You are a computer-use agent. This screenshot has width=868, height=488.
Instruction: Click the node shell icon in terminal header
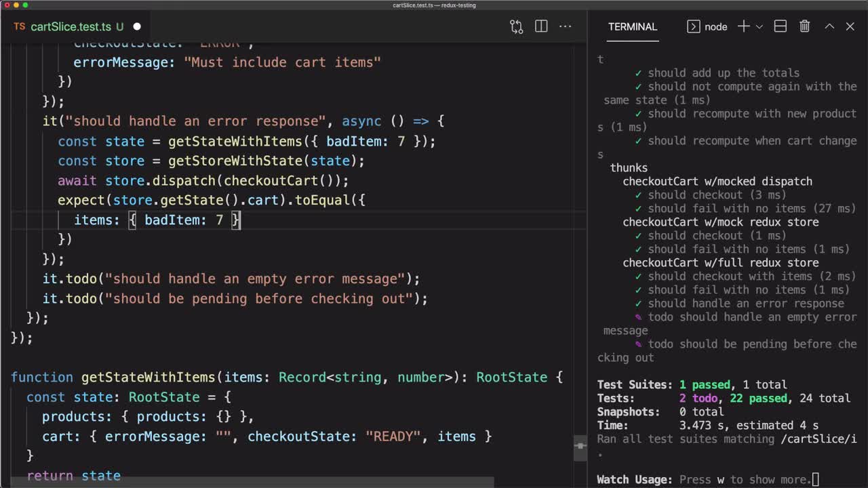693,26
